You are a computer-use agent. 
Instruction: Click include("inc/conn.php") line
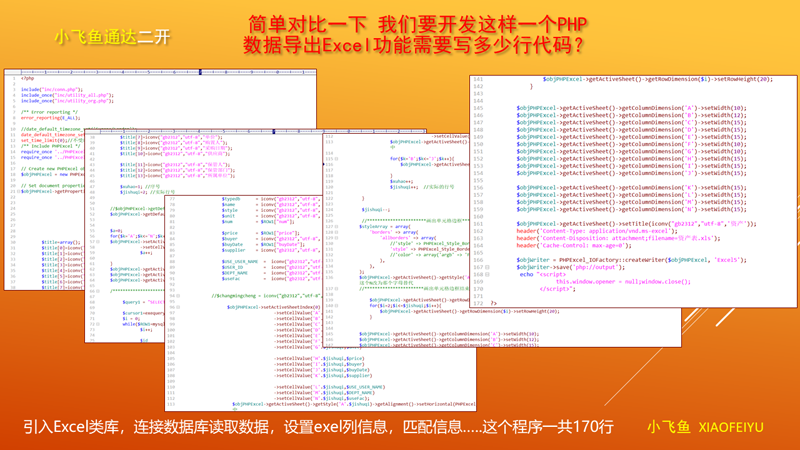click(x=52, y=89)
